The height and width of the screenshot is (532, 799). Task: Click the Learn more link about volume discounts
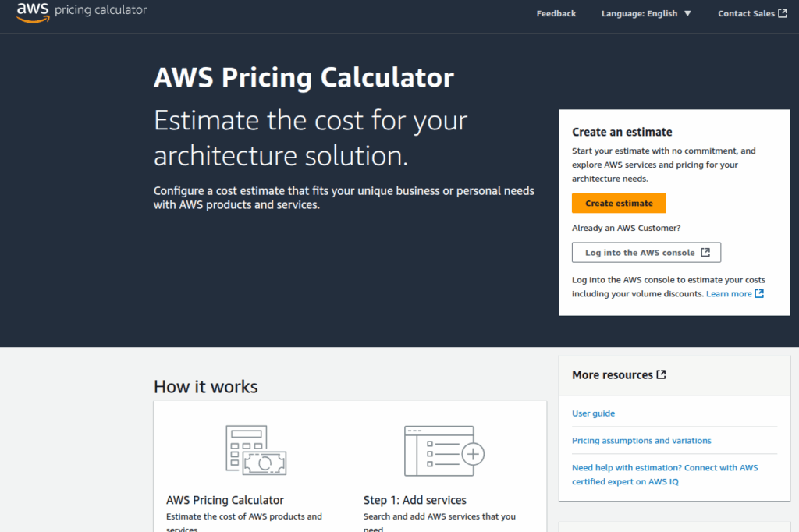click(730, 293)
